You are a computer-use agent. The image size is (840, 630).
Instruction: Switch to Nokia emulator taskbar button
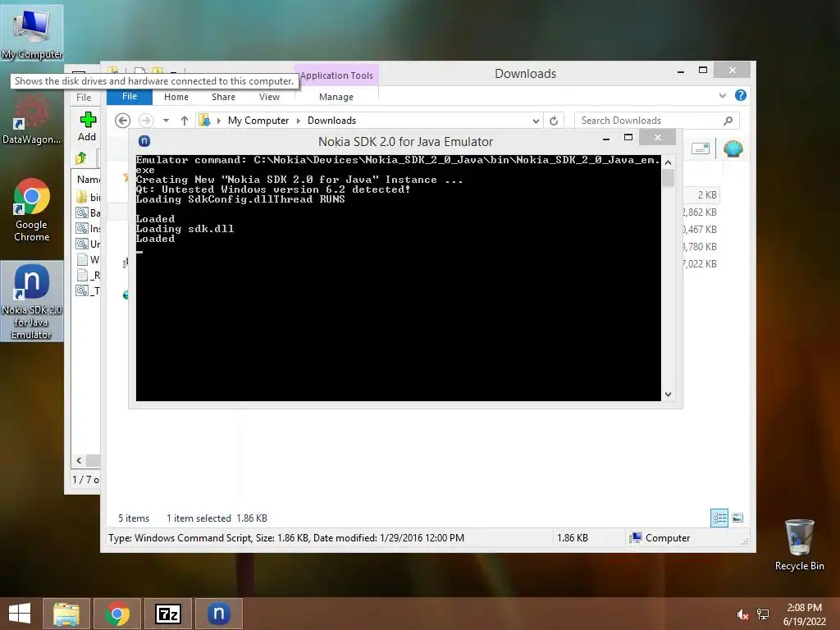coord(218,614)
